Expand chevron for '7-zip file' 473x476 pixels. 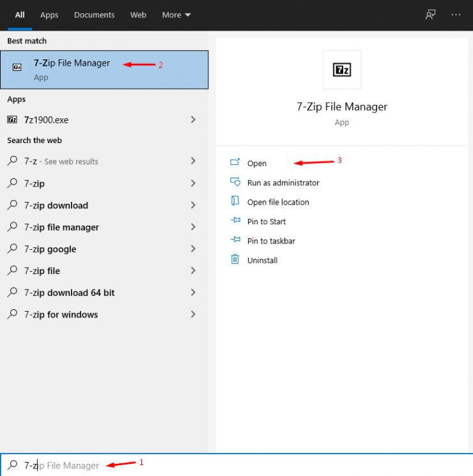pyautogui.click(x=193, y=270)
